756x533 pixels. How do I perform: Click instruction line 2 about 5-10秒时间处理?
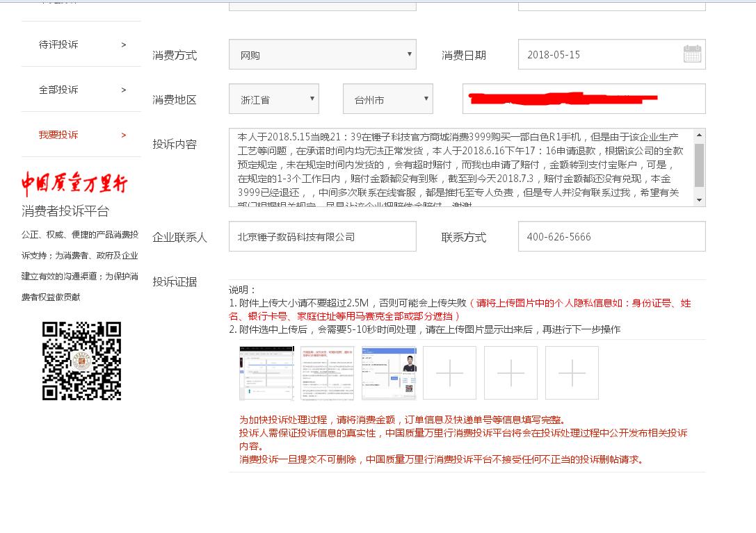pos(425,329)
